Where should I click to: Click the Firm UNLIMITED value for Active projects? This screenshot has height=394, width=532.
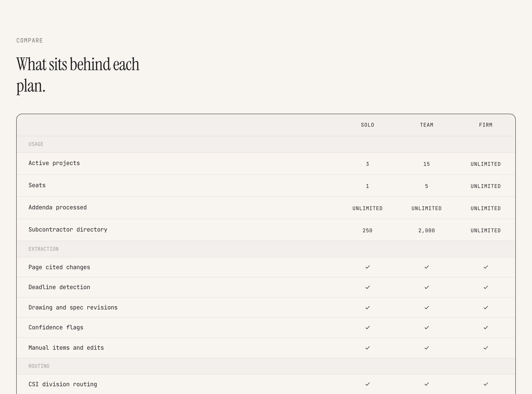(486, 164)
